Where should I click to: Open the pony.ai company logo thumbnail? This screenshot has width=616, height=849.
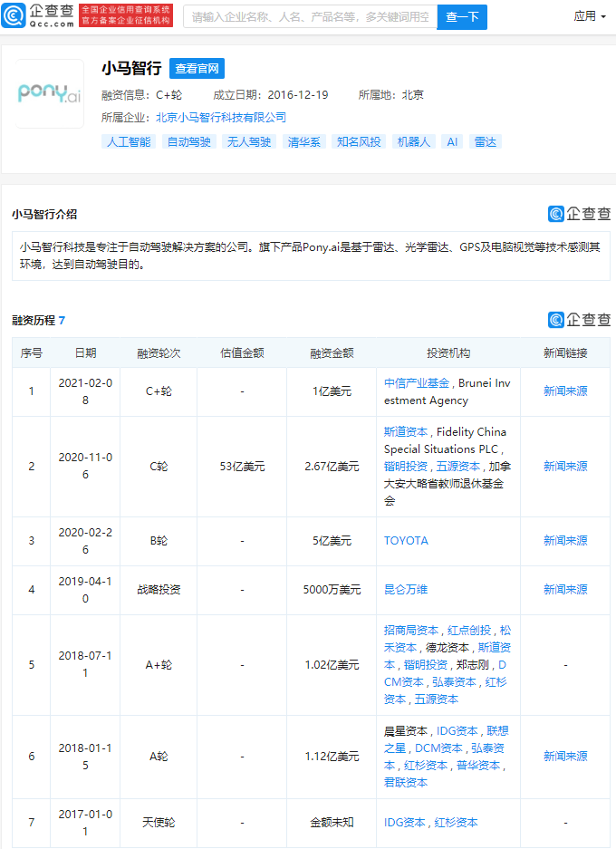click(49, 93)
